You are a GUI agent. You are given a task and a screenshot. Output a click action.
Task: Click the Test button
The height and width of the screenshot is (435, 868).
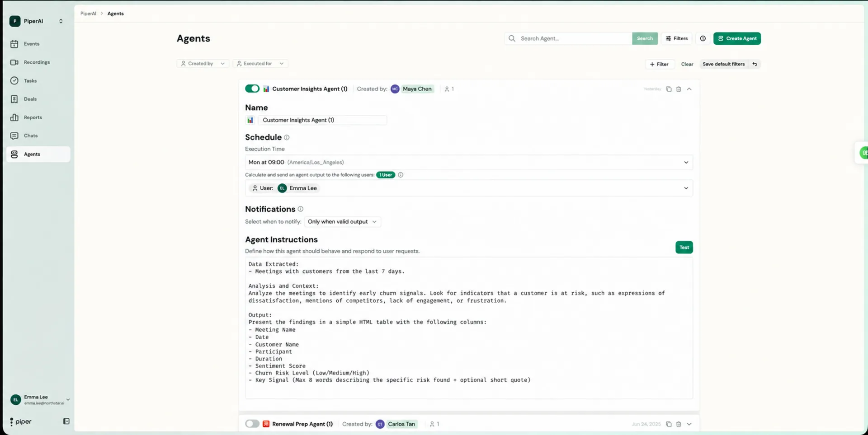point(684,247)
